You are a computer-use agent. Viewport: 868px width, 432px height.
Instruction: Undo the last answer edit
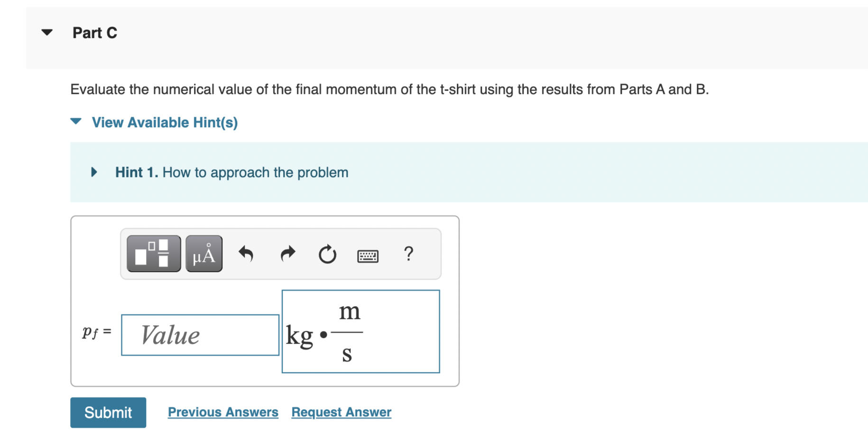point(246,254)
